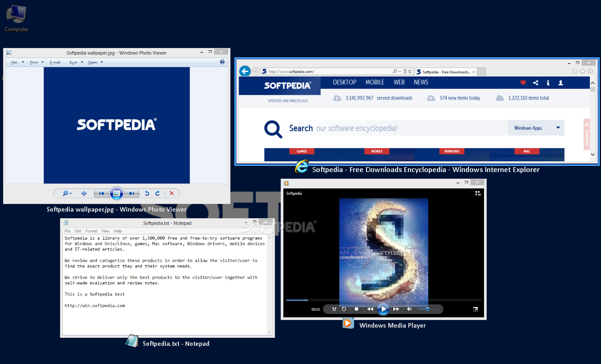Click the actual size button in Photo Viewer
Viewport: 601px width, 364px height.
(x=84, y=193)
